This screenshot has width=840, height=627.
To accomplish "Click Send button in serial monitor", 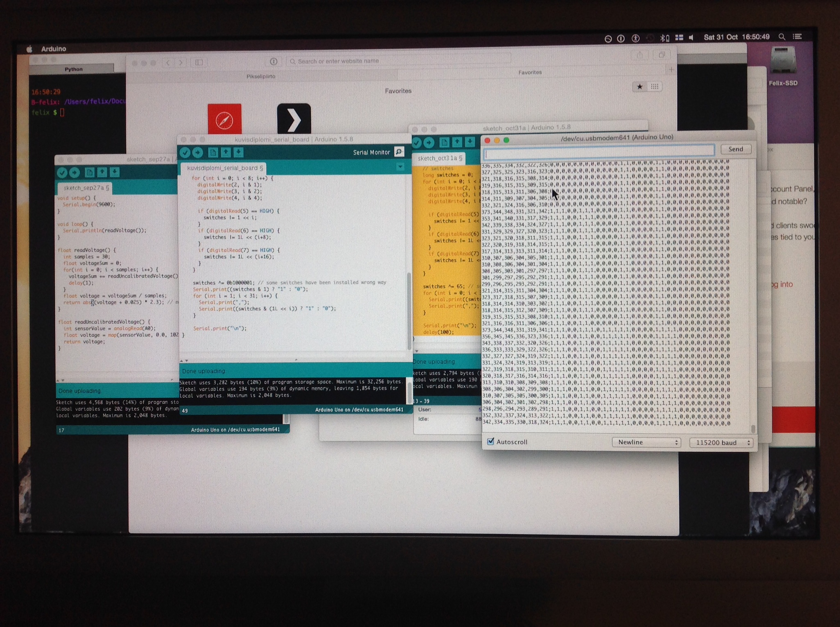I will pyautogui.click(x=736, y=149).
